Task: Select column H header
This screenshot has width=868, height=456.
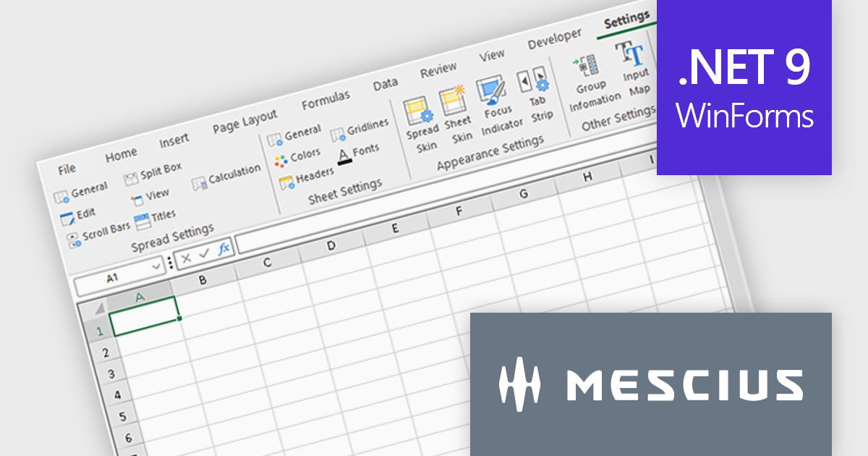Action: (587, 177)
